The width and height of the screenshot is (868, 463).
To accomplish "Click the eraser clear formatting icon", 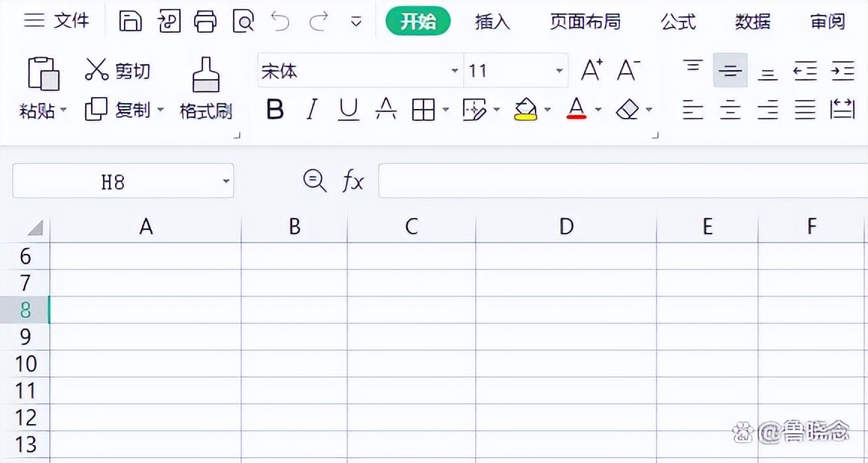I will (627, 109).
